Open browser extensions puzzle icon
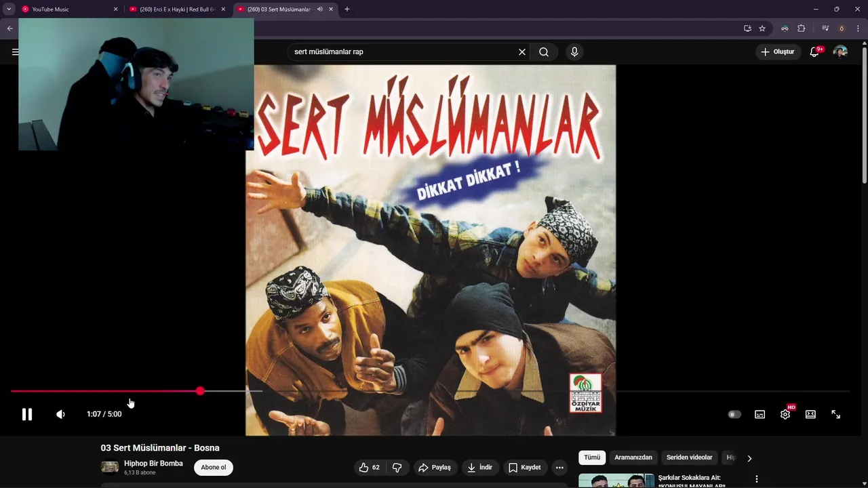The width and height of the screenshot is (868, 488). [802, 28]
